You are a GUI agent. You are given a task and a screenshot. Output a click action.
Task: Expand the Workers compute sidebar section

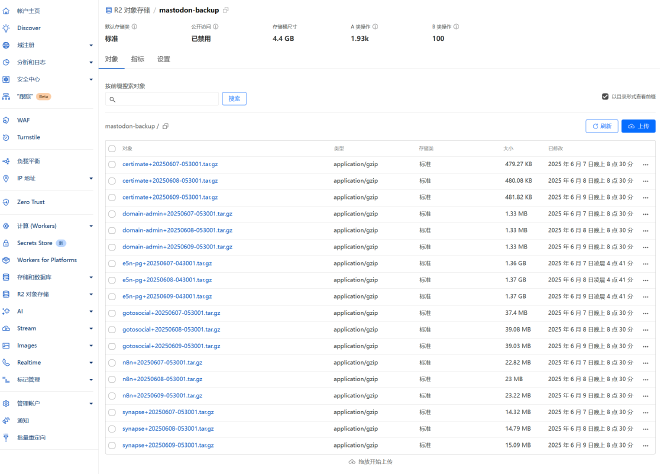[91, 226]
